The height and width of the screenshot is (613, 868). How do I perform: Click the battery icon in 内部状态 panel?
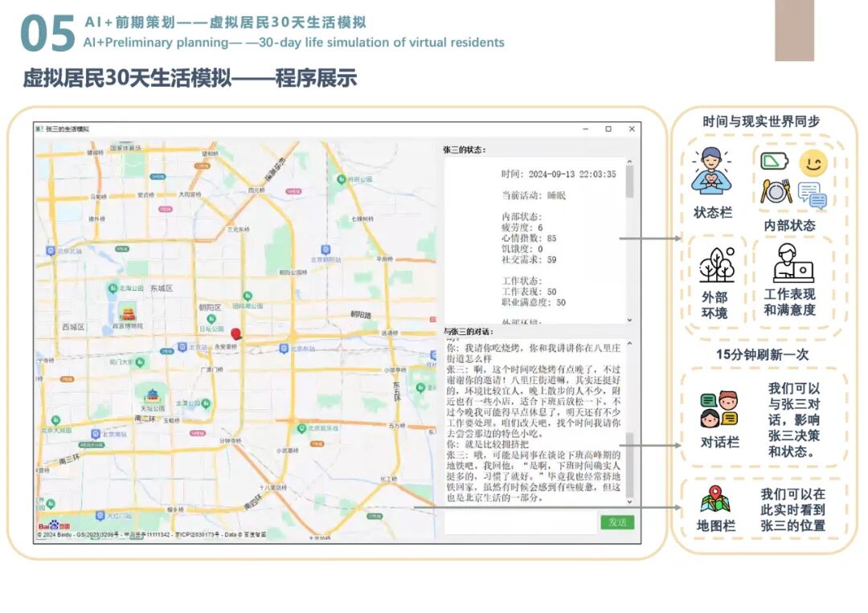(772, 161)
